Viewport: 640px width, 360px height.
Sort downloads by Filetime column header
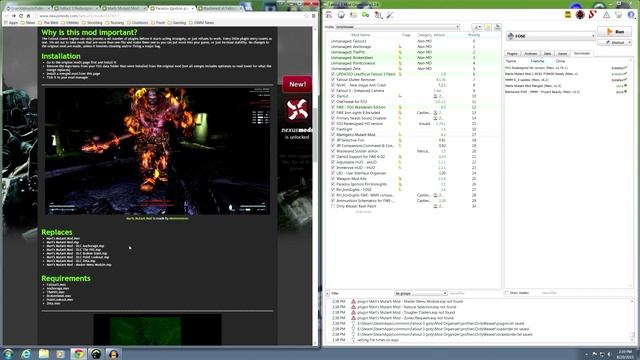click(x=538, y=61)
